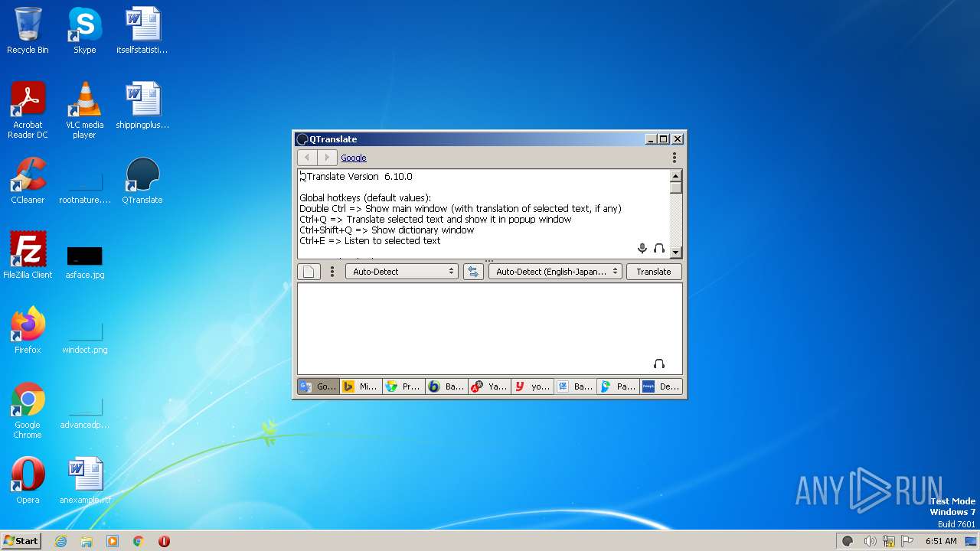
Task: Go forward in QTranslate history
Action: (x=327, y=158)
